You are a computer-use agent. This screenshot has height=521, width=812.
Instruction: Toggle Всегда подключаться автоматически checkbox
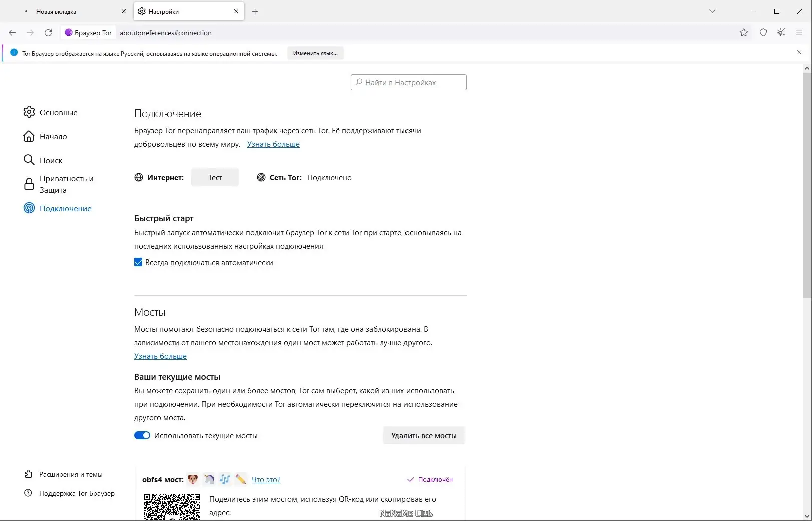coord(138,262)
